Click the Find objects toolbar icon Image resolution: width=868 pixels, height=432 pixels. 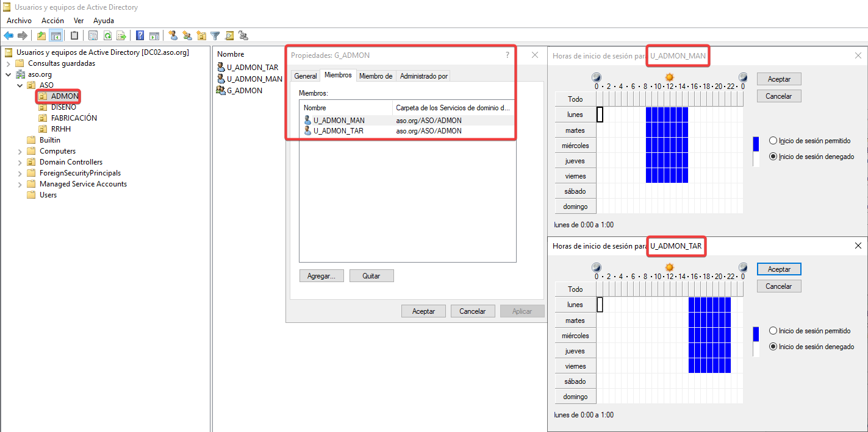(x=229, y=36)
